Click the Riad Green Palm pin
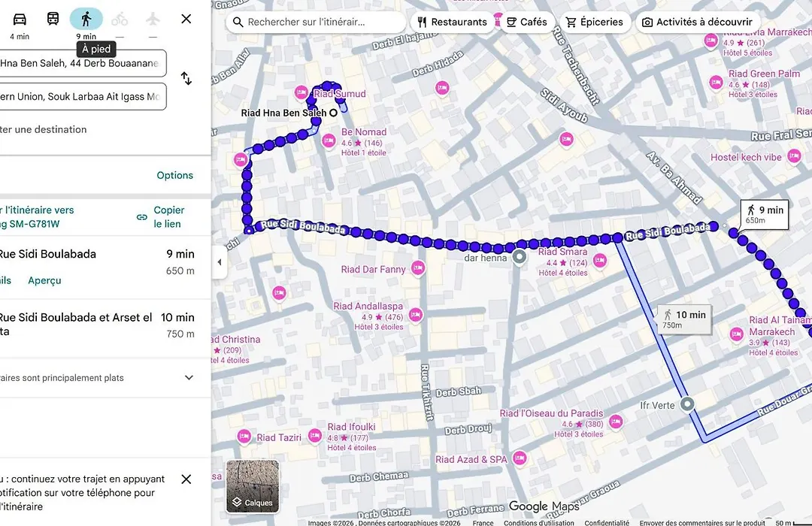The height and width of the screenshot is (526, 812). tap(716, 82)
